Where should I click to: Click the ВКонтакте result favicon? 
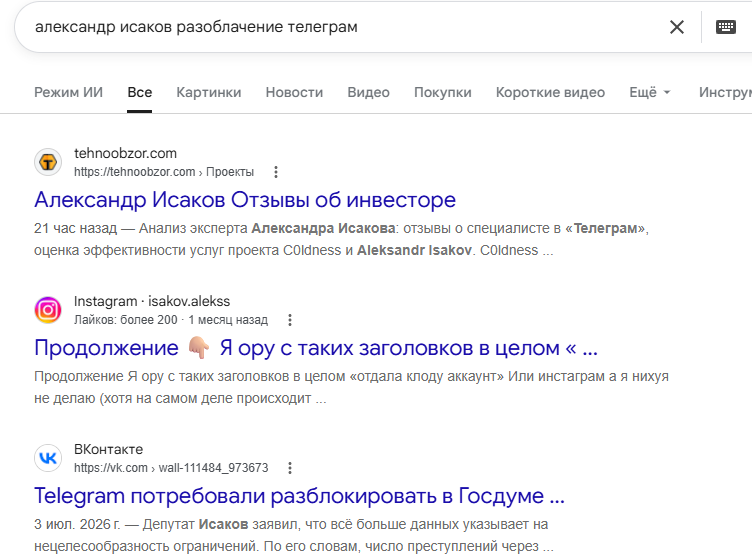tap(48, 458)
